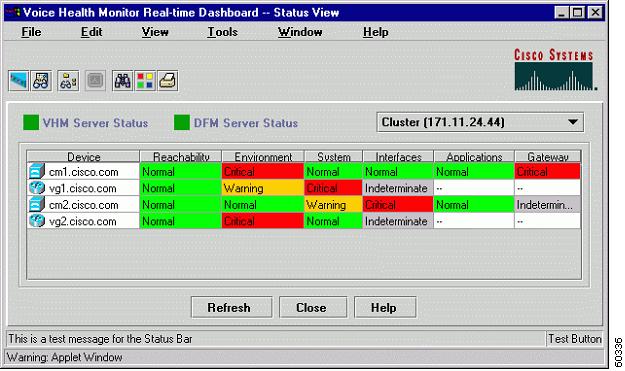
Task: Select the vg1.cisco.com device name
Action: [x=83, y=188]
